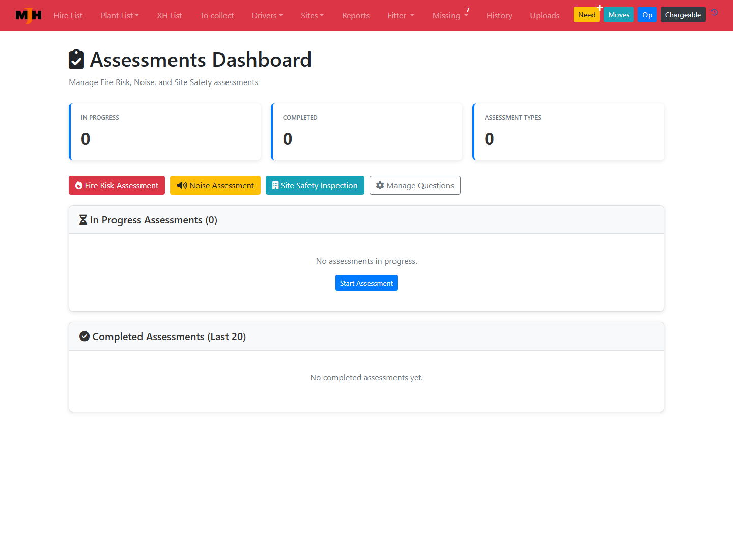Expand the Sites dropdown menu
This screenshot has height=560, width=733.
312,15
